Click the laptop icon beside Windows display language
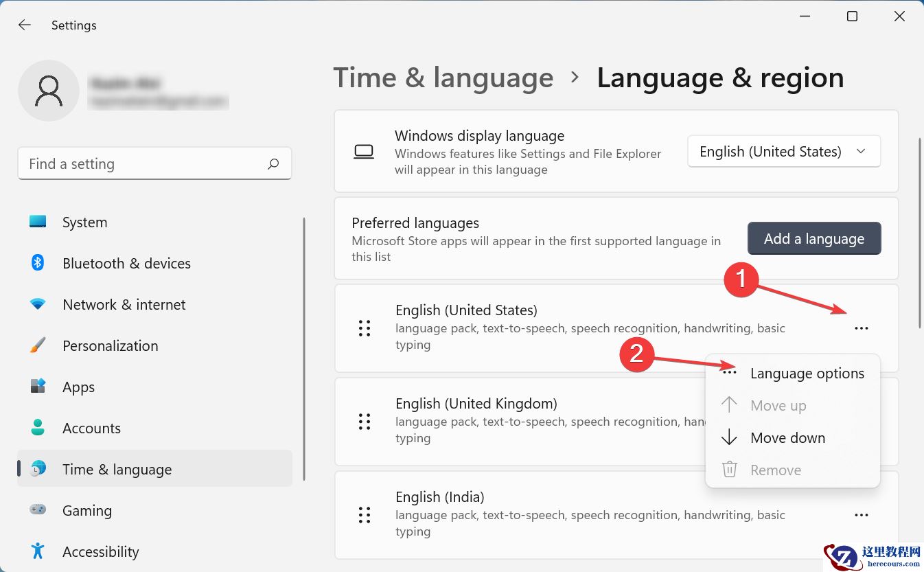This screenshot has height=572, width=924. click(364, 152)
